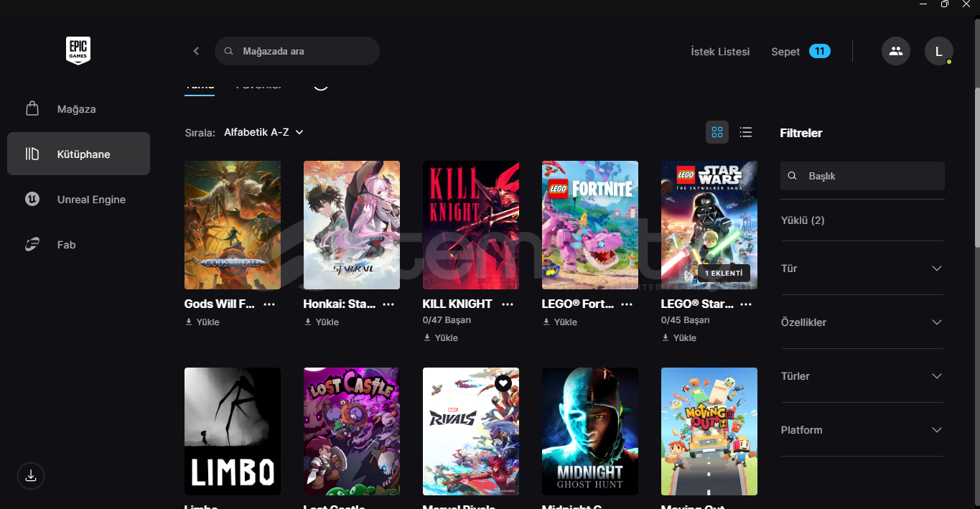Screen dimensions: 980x509
Task: Click Yükle under Honkai: Star Rail
Action: [x=322, y=322]
